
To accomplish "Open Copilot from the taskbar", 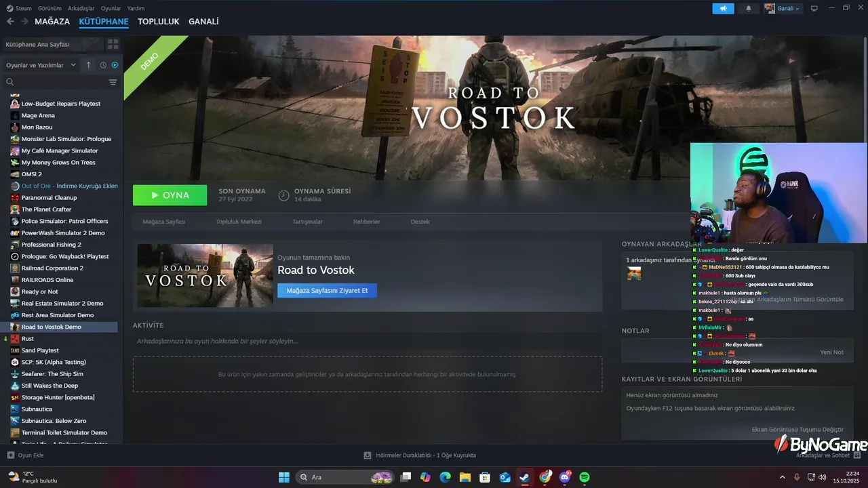I will point(425,477).
